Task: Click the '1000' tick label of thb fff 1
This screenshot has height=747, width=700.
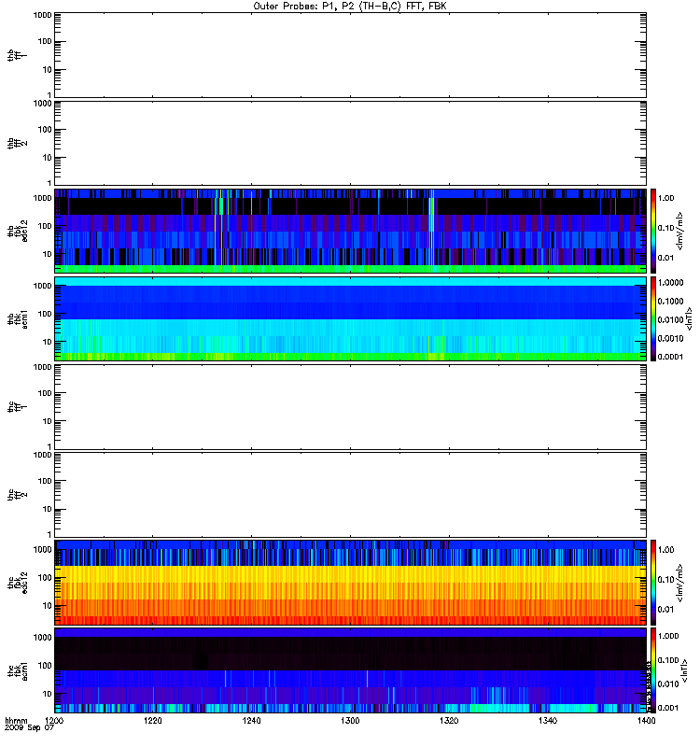Action: tap(42, 15)
